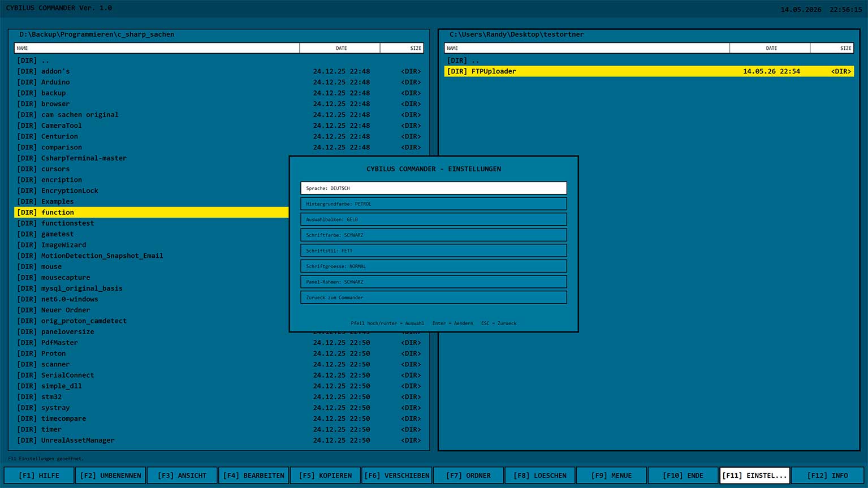868x488 pixels.
Task: Select the MotionDetection_Snapshot_Email folder
Action: coord(152,256)
